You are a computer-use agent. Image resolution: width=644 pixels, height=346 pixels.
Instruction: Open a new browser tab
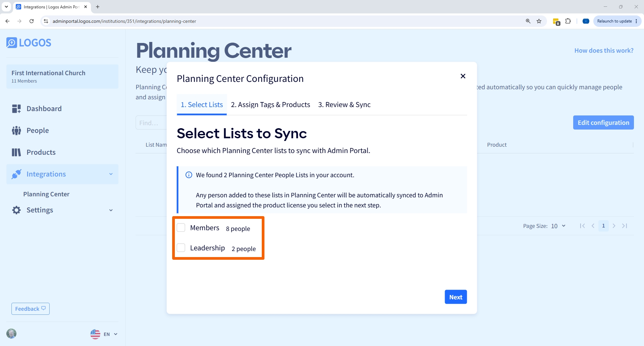98,7
